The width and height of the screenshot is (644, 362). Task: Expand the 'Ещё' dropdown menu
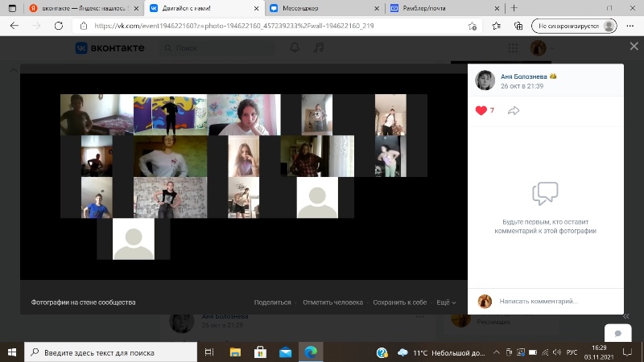[x=445, y=302]
